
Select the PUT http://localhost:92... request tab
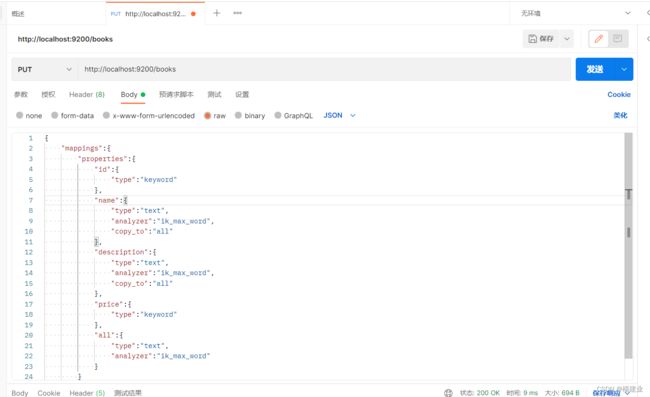pyautogui.click(x=154, y=14)
